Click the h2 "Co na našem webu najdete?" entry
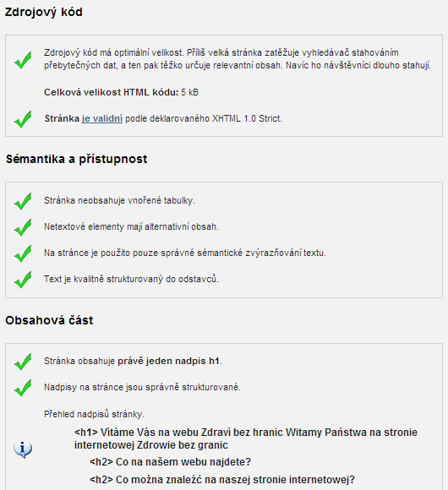This screenshot has width=448, height=490. pos(170,462)
